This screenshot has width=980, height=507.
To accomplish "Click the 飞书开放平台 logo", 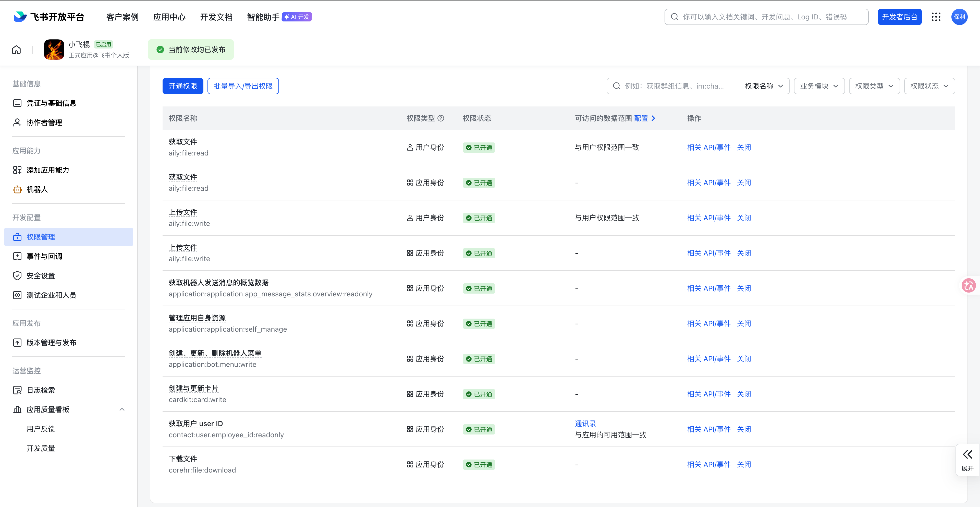I will 49,17.
